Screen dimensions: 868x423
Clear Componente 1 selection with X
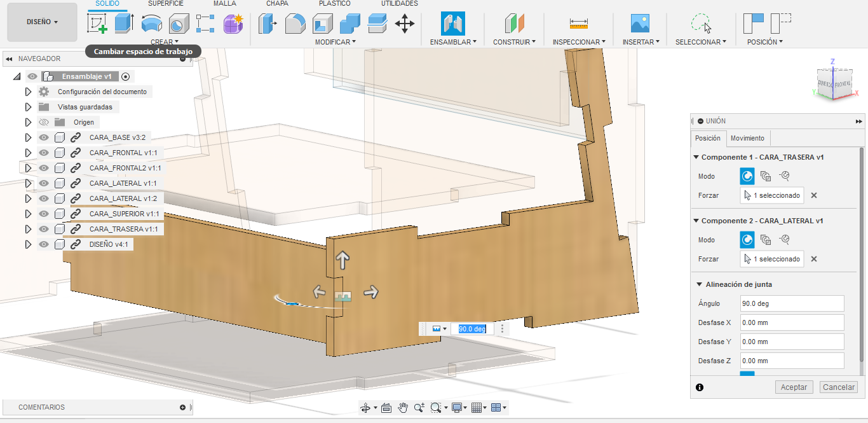tap(814, 195)
